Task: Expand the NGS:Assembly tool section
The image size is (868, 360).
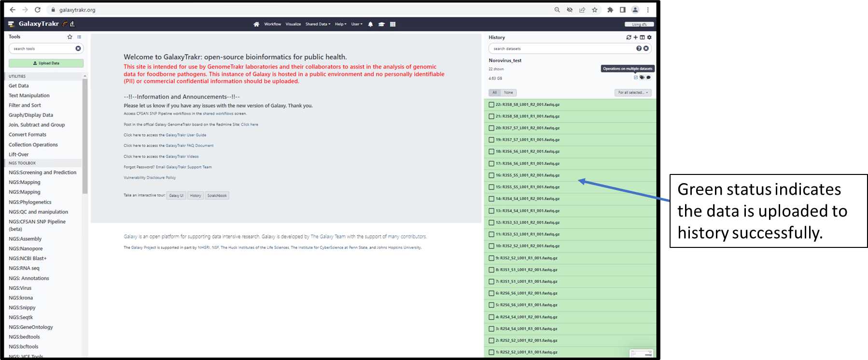Action: tap(25, 239)
